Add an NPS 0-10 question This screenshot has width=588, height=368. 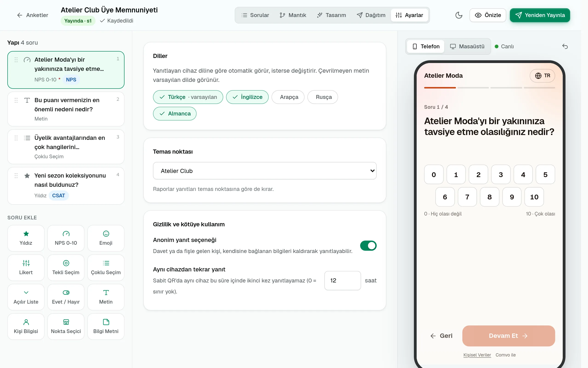(x=66, y=238)
